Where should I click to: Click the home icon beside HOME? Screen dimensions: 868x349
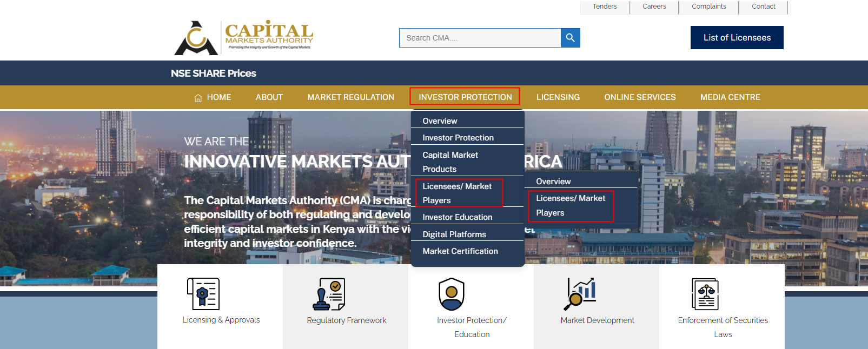pos(198,98)
